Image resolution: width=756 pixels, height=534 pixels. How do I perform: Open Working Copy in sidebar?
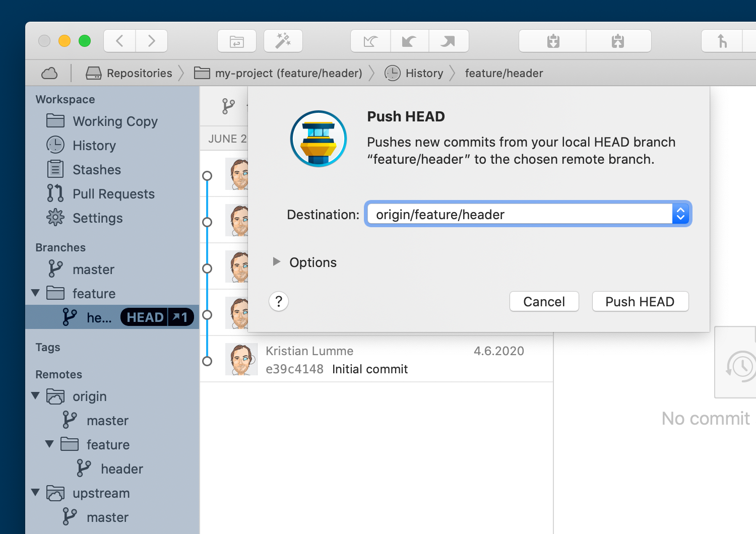click(114, 121)
